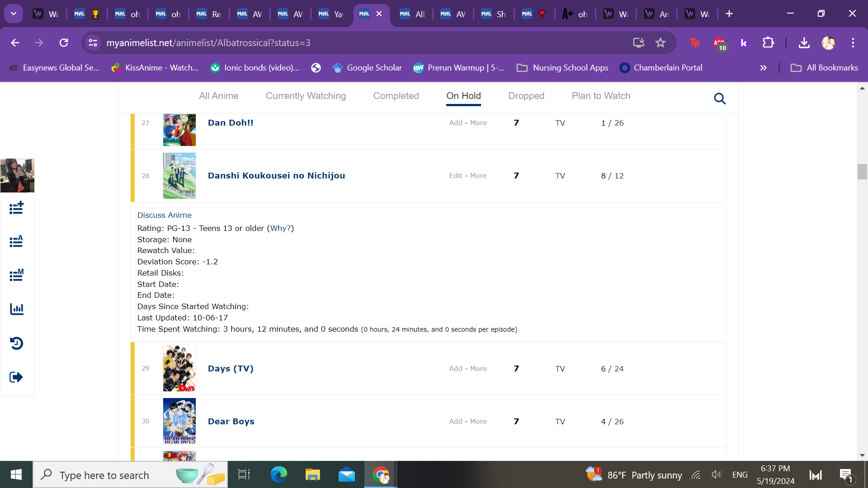The height and width of the screenshot is (488, 868).
Task: Switch to the Completed tab
Action: pos(396,96)
